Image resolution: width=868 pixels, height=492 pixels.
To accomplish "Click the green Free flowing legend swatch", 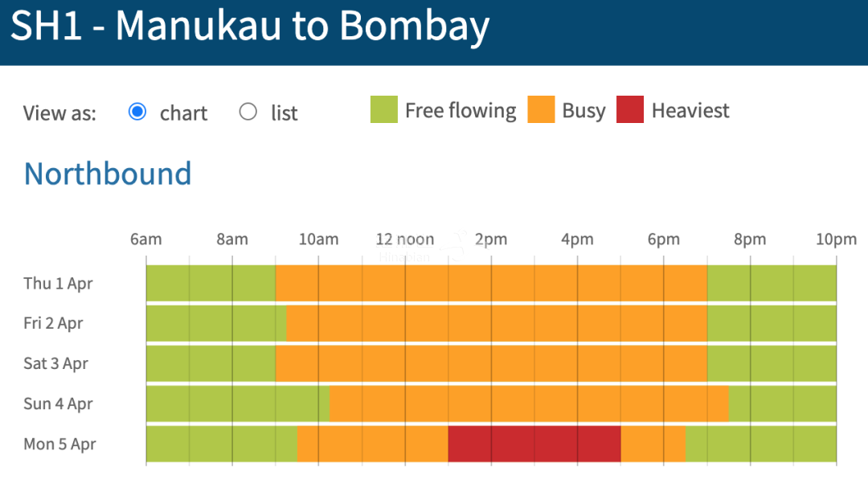I will pyautogui.click(x=384, y=109).
